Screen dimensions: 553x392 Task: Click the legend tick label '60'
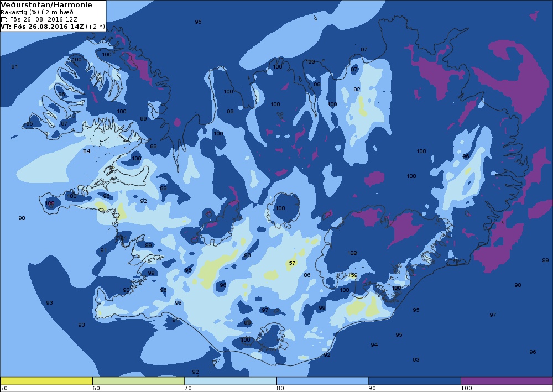tap(96, 389)
